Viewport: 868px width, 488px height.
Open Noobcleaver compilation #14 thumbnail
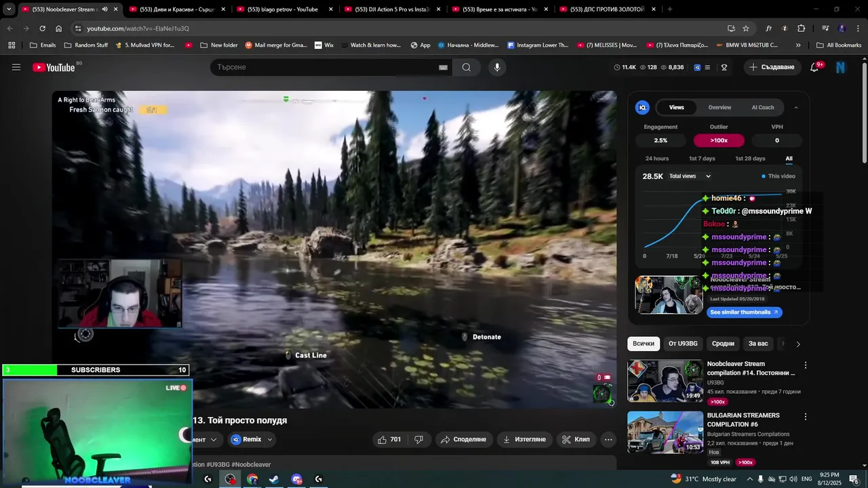(x=665, y=381)
